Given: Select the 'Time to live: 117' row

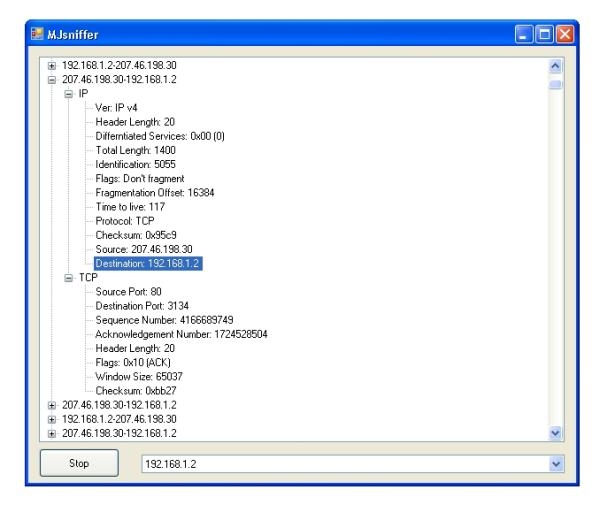Looking at the screenshot, I should (130, 207).
